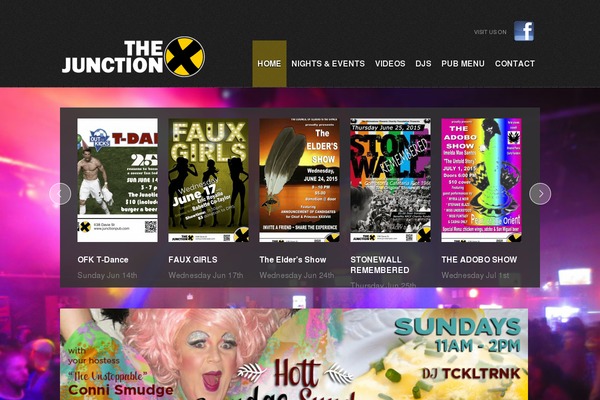This screenshot has height=400, width=600.
Task: Open the DJs page
Action: (x=423, y=64)
